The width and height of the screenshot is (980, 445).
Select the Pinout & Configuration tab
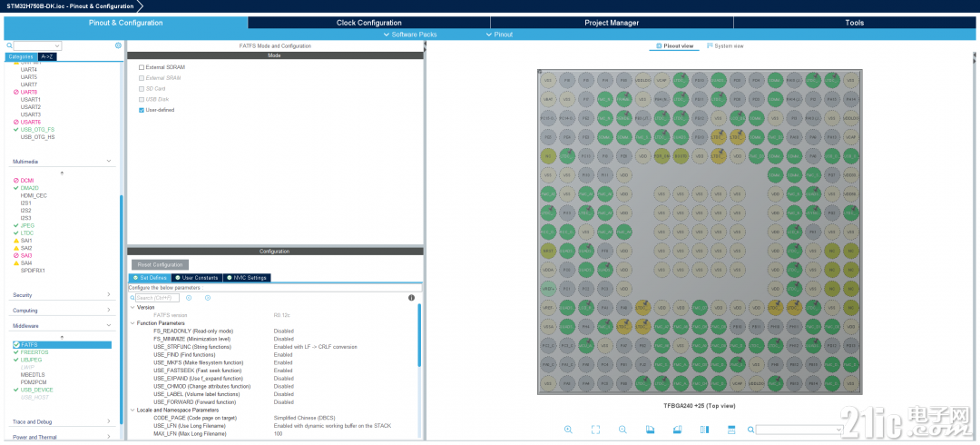click(125, 23)
